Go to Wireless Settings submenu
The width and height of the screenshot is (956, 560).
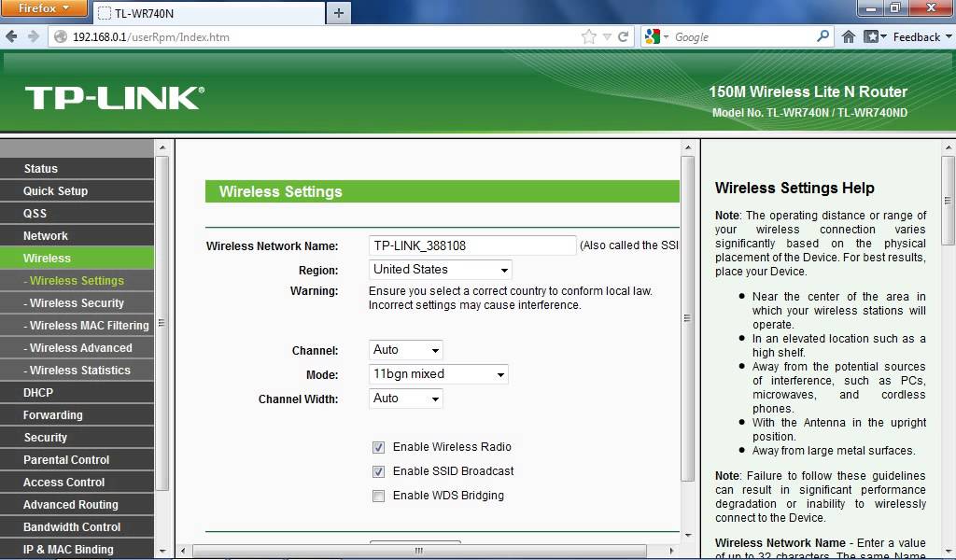pyautogui.click(x=77, y=280)
